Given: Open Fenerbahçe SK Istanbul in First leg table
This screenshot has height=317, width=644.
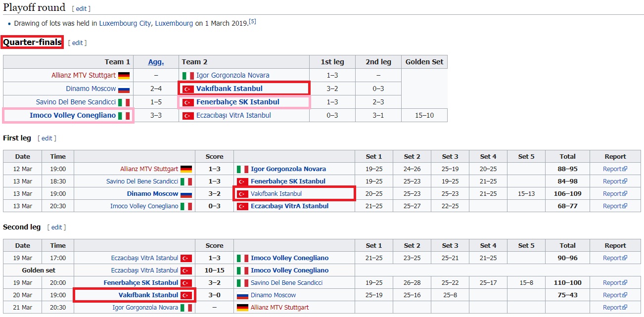Looking at the screenshot, I should pyautogui.click(x=288, y=181).
